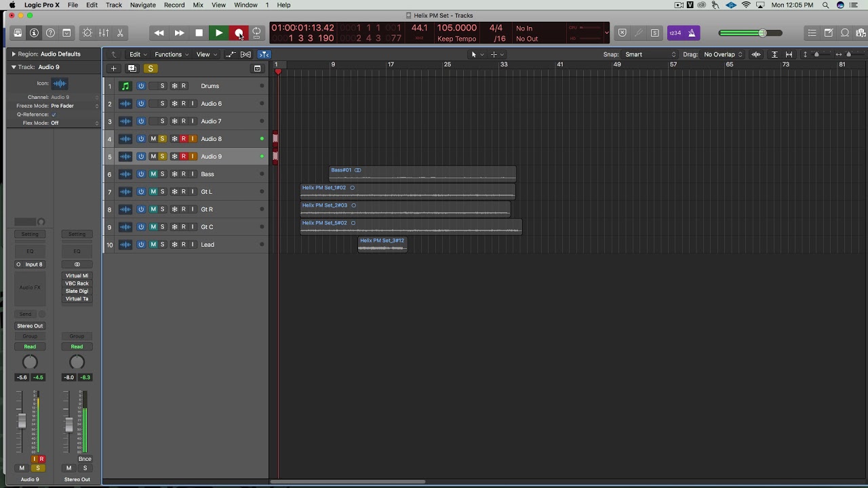Open Quick Help question mark button
868x488 pixels.
tap(50, 33)
